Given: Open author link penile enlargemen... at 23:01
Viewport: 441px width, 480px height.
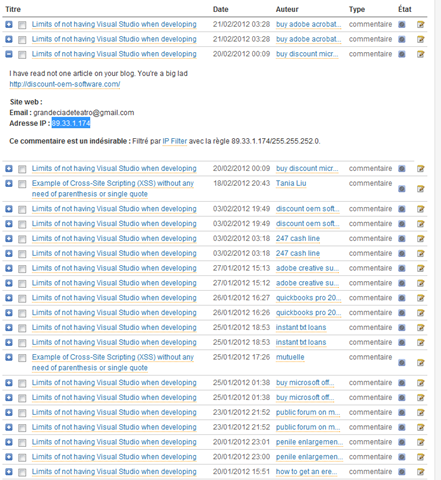Looking at the screenshot, I should tap(309, 442).
